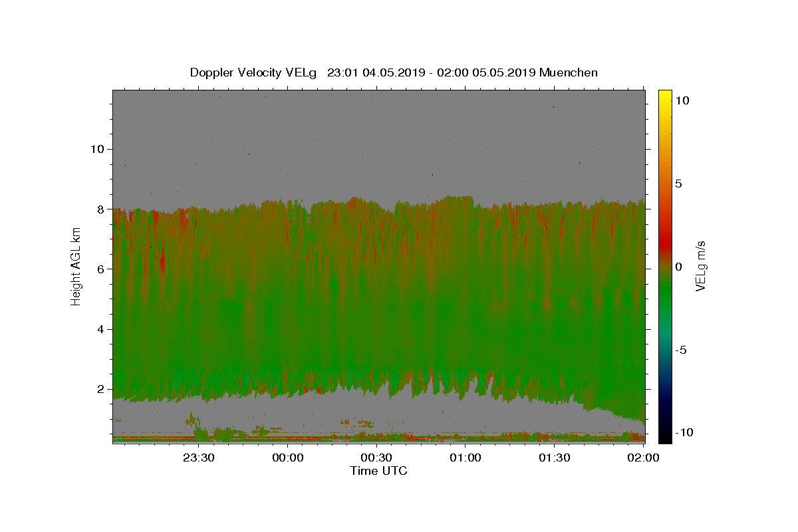Click the 'Muenchen' station name in title
Viewport: 798px width, 532px height.
coord(569,72)
